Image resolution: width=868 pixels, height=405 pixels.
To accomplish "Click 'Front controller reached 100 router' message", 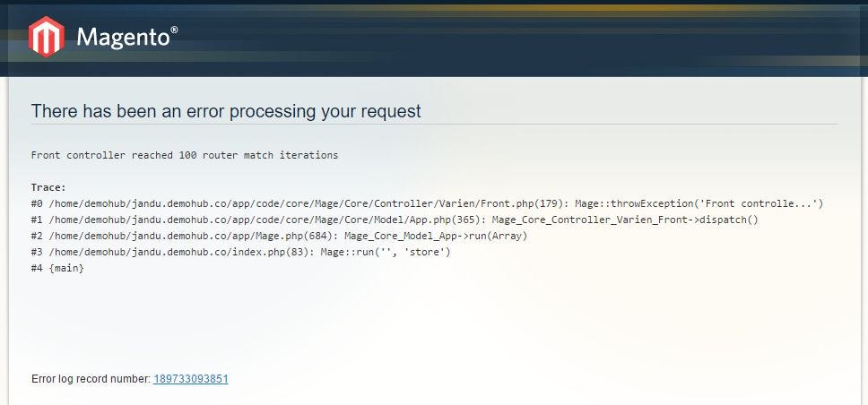I will click(184, 155).
